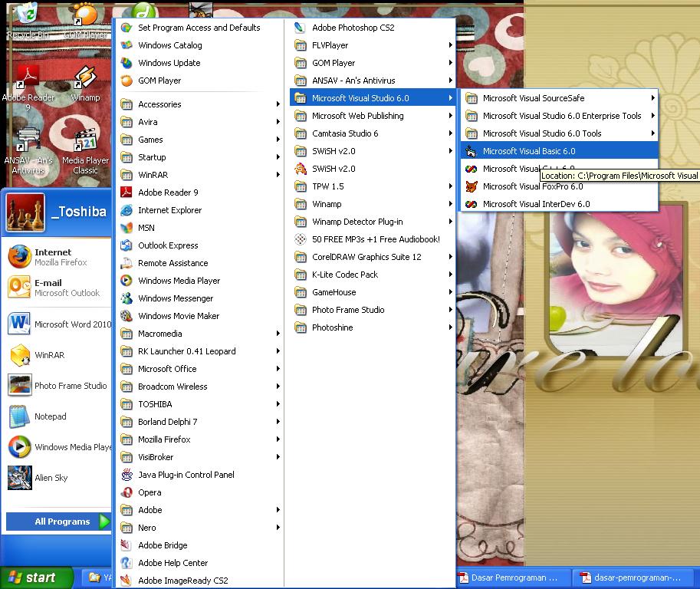This screenshot has height=589, width=700.
Task: Click the Microsoft Outlook E-mail icon
Action: [20, 287]
